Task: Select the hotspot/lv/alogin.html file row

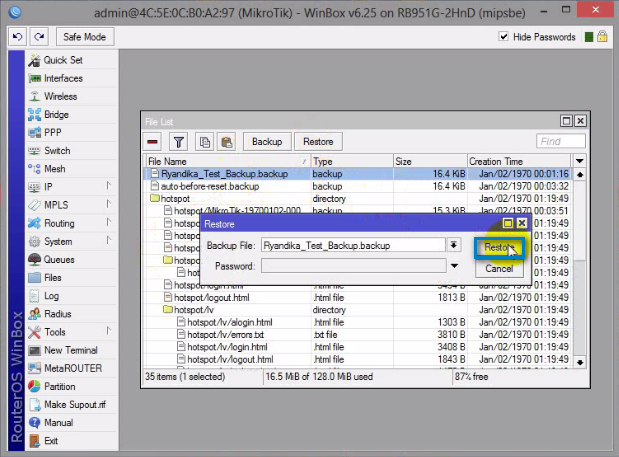Action: [358, 322]
